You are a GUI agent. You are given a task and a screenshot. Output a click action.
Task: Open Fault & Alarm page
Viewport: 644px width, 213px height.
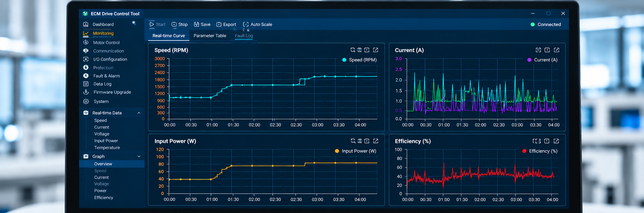[x=106, y=76]
